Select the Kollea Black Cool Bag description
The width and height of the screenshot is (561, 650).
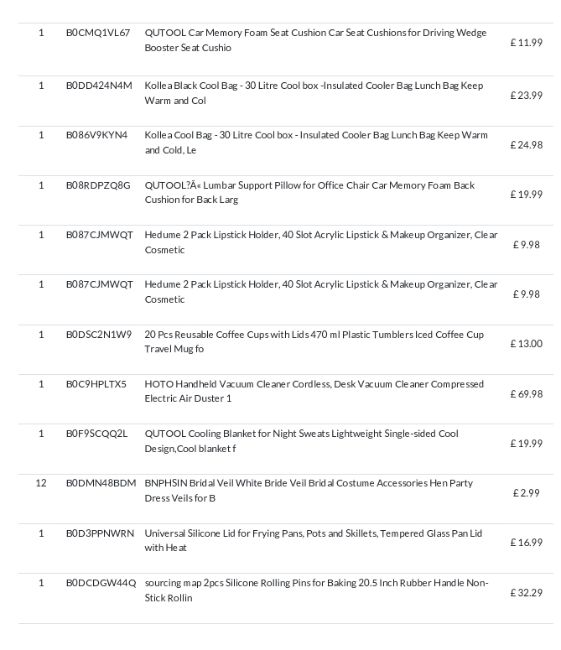click(x=313, y=93)
